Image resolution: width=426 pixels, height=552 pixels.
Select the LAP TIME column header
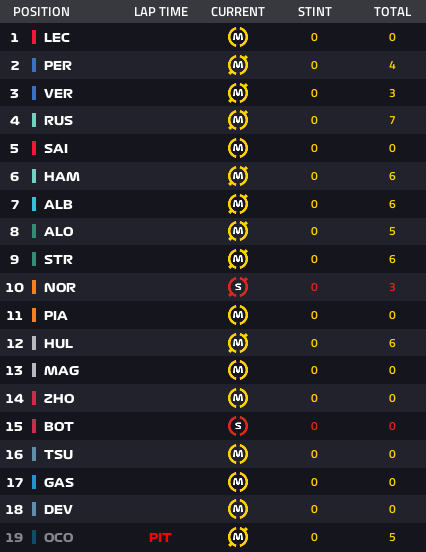click(161, 12)
